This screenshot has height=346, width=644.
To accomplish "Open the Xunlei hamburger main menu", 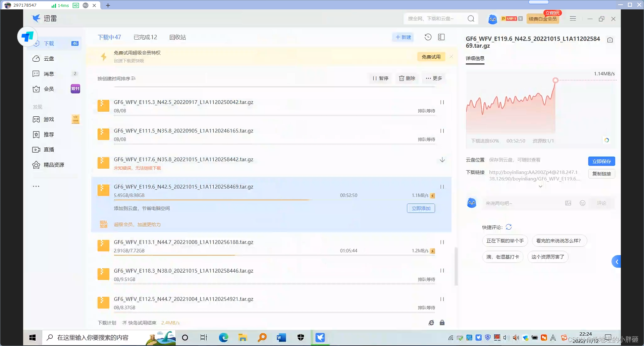I will pyautogui.click(x=573, y=19).
